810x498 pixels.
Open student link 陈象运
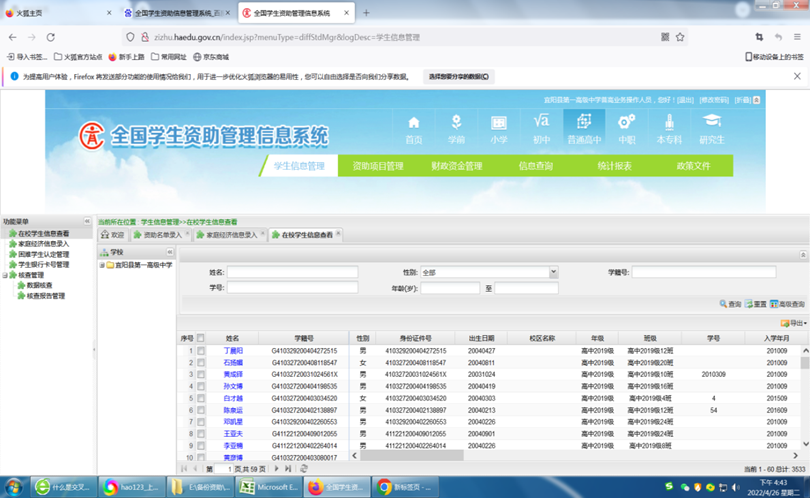click(x=232, y=410)
